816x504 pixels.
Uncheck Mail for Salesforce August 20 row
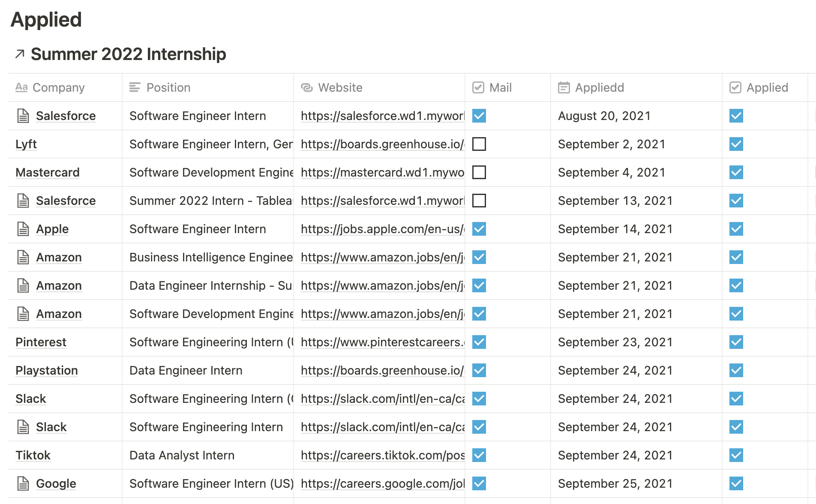(479, 116)
